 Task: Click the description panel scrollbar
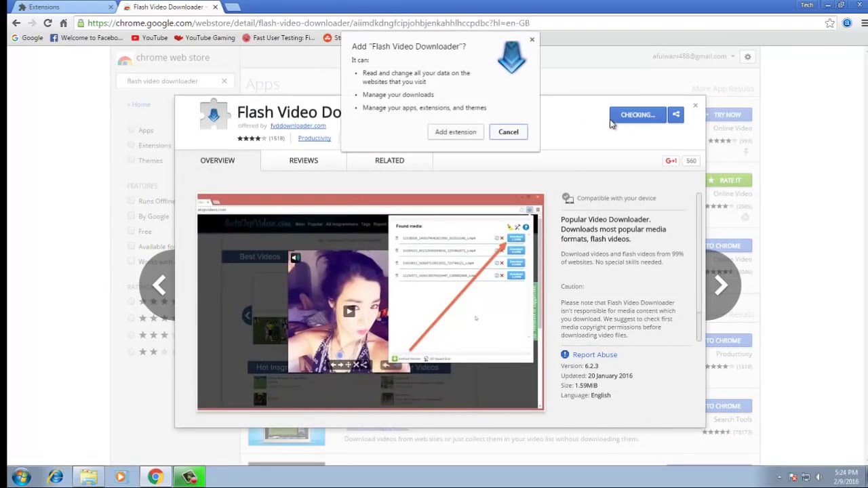(698, 267)
